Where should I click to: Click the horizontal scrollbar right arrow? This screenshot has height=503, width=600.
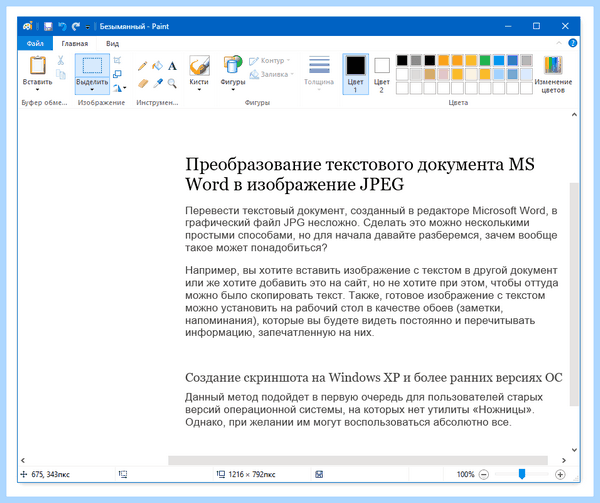pyautogui.click(x=564, y=460)
